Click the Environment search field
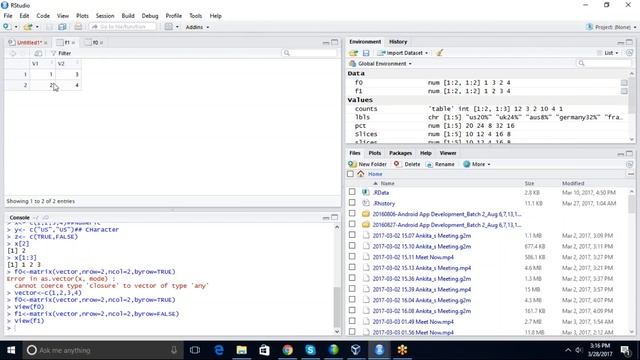Screen dimensions: 640x360 (604, 64)
